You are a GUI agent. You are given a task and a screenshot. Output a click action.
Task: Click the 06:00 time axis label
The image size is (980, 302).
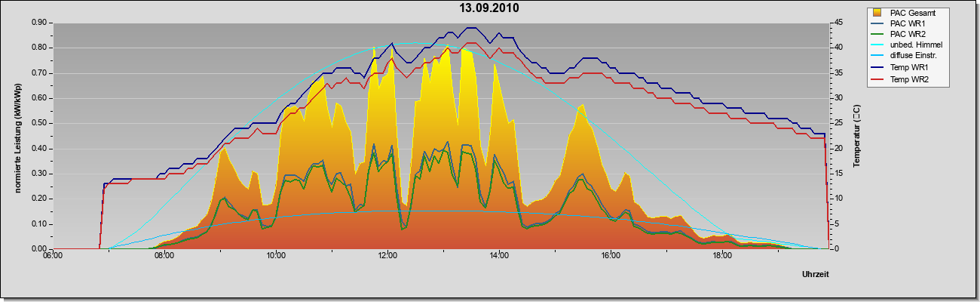click(x=53, y=256)
